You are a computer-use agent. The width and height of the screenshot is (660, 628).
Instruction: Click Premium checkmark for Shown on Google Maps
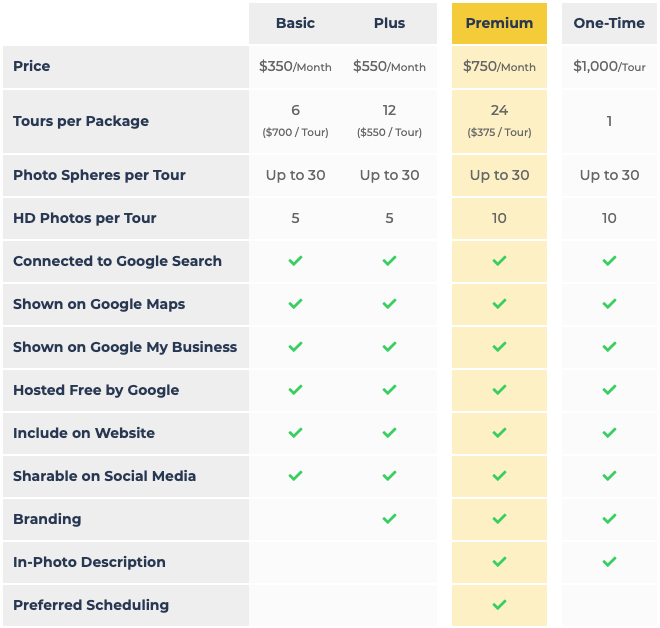point(499,304)
